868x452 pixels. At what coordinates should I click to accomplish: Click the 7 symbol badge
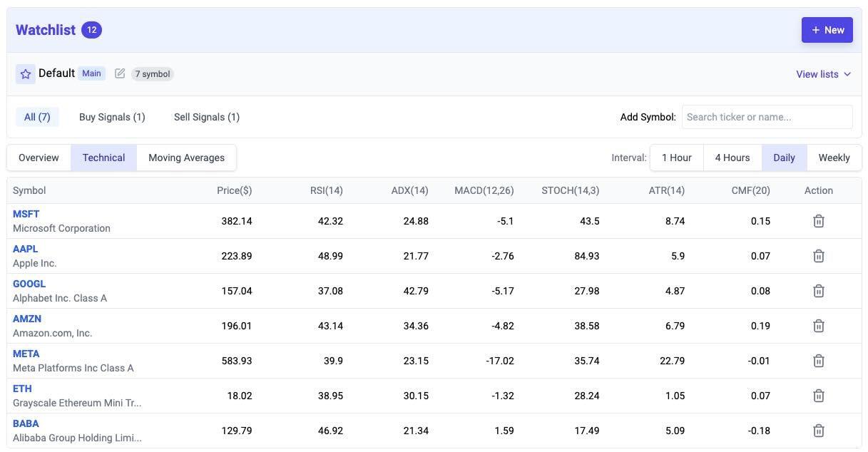coord(152,74)
